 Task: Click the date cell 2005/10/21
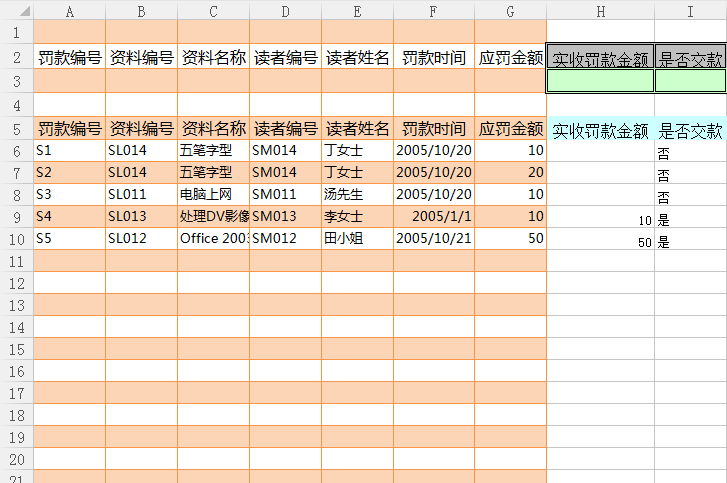(433, 238)
